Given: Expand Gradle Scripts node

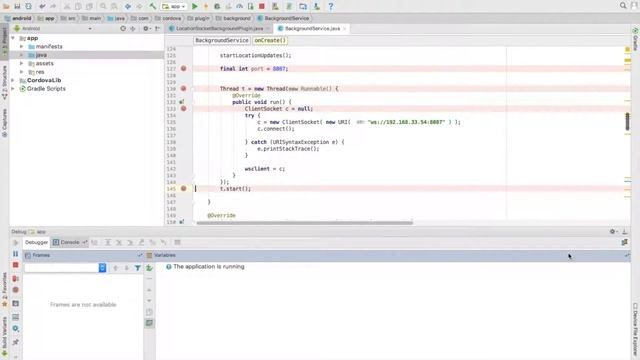Looking at the screenshot, I should click(x=13, y=89).
